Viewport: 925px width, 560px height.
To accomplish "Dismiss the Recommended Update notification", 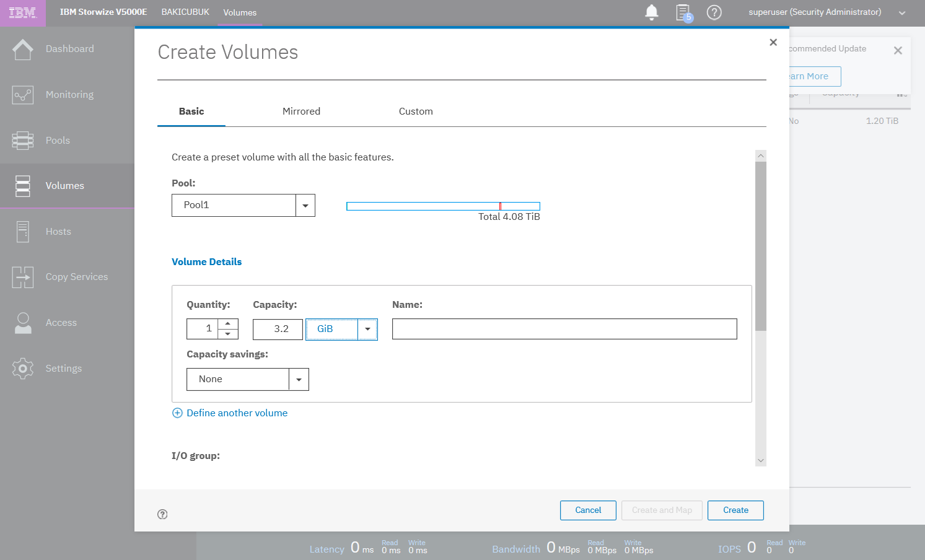I will pyautogui.click(x=898, y=51).
